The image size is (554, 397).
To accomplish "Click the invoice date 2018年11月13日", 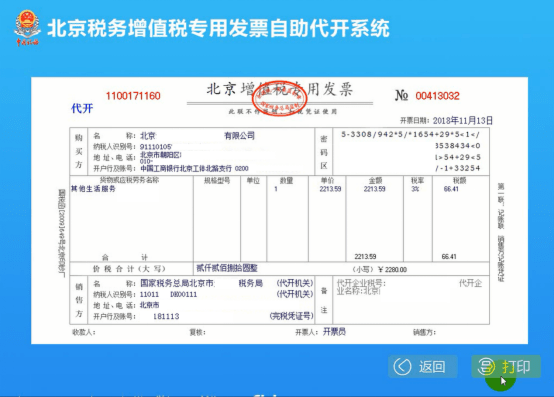I will (462, 120).
